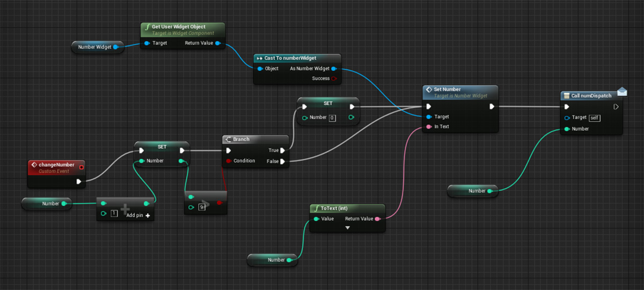Click the function icon on ToText (int)
The height and width of the screenshot is (290, 644).
tap(316, 209)
